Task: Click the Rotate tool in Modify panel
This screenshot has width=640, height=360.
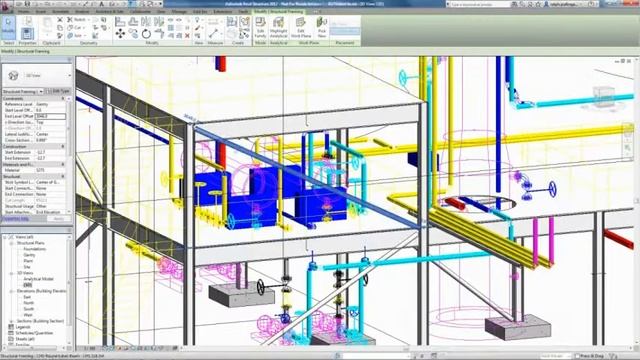Action: (x=146, y=34)
